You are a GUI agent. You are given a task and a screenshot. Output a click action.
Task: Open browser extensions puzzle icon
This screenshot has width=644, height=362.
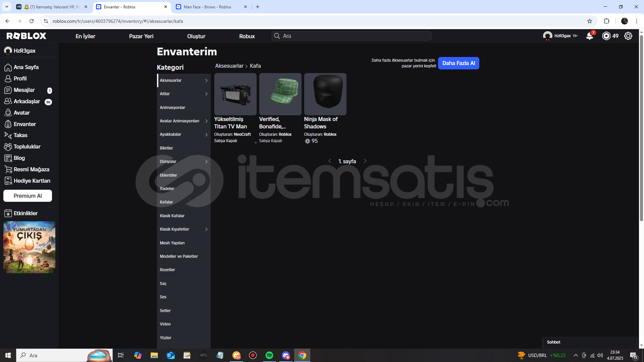pyautogui.click(x=606, y=21)
